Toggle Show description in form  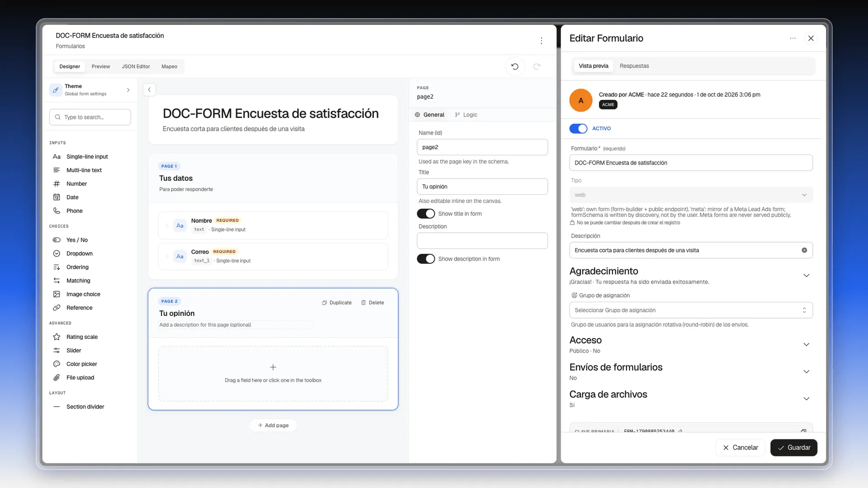426,259
